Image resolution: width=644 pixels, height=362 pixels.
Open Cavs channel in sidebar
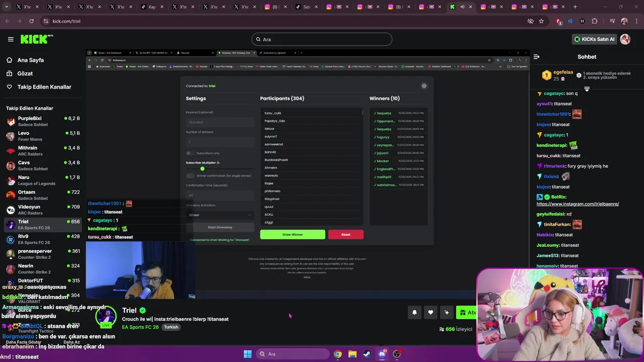(43, 165)
